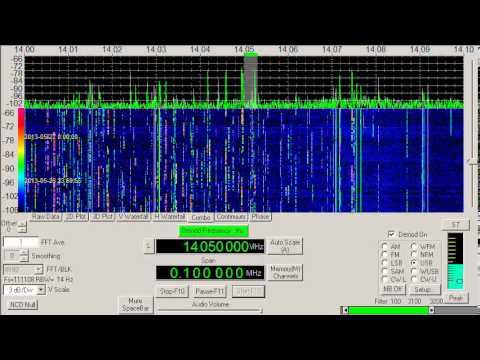Switch to the Continuum tab
The height and width of the screenshot is (360, 480).
(231, 217)
